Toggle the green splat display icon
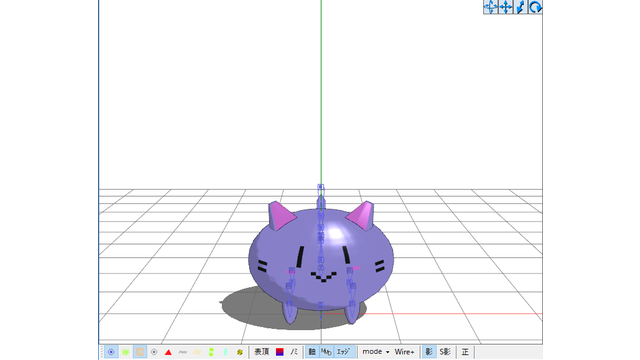 point(125,352)
